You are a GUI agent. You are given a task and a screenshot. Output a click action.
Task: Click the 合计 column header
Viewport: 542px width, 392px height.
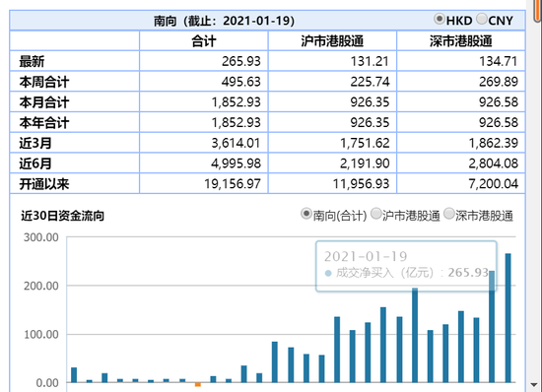click(204, 40)
